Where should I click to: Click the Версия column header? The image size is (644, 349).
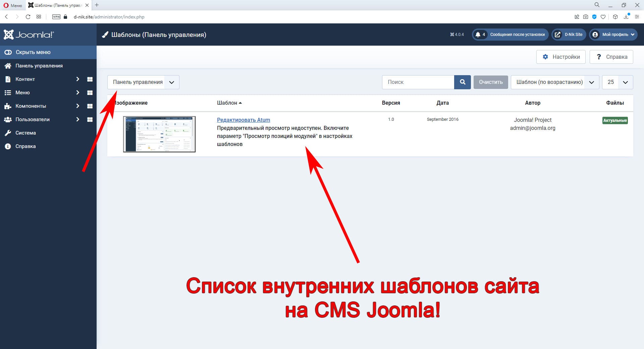[x=391, y=103]
